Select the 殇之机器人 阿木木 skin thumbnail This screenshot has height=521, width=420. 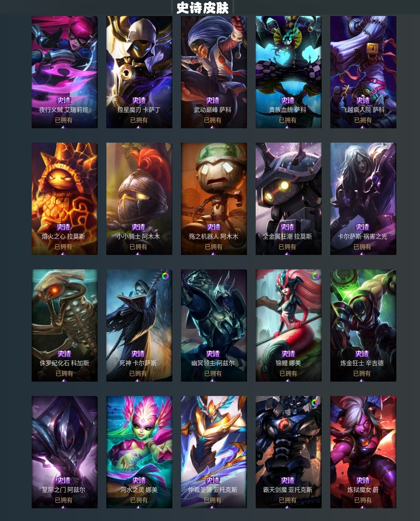click(x=214, y=199)
